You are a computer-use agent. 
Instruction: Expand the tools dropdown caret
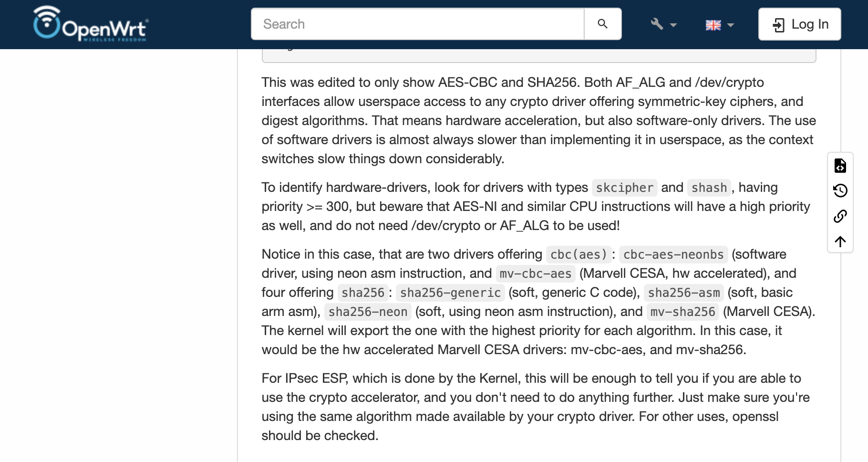[x=673, y=25]
